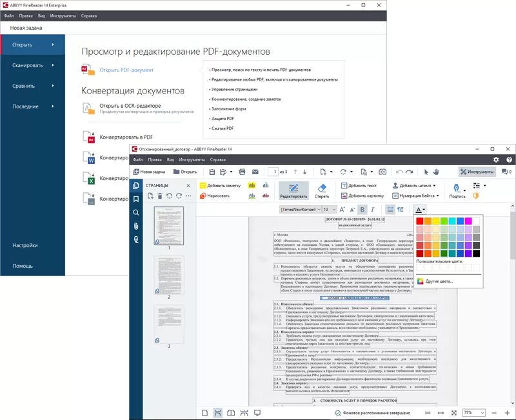The height and width of the screenshot is (420, 516).
Task: Select page 2 thumbnail
Action: [x=169, y=275]
